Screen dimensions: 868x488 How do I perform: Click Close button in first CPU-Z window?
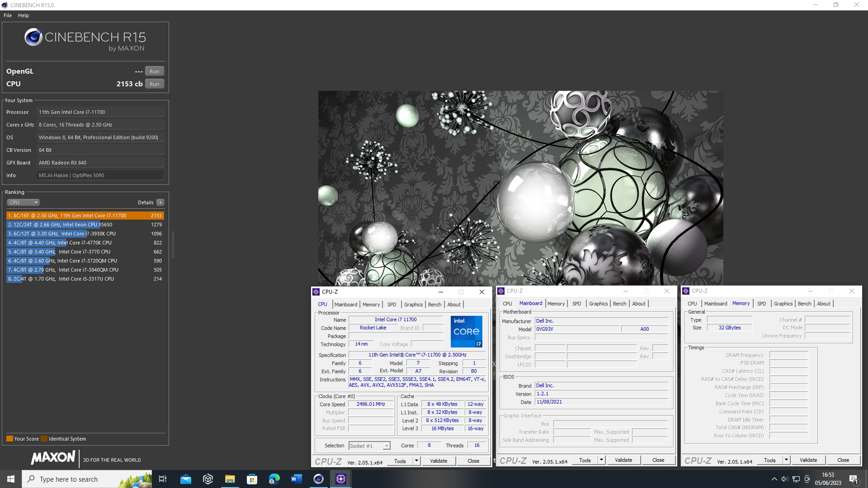pyautogui.click(x=473, y=461)
